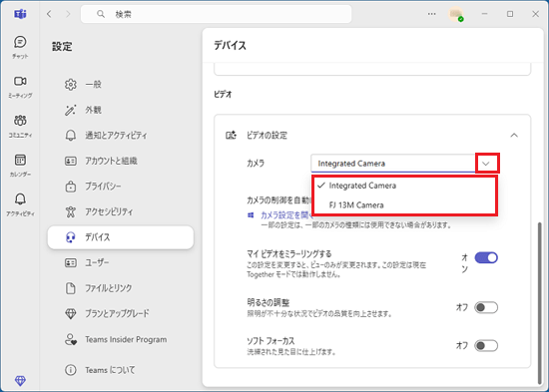The width and height of the screenshot is (549, 392).
Task: Open the Teams logo icon
Action: pos(20,14)
